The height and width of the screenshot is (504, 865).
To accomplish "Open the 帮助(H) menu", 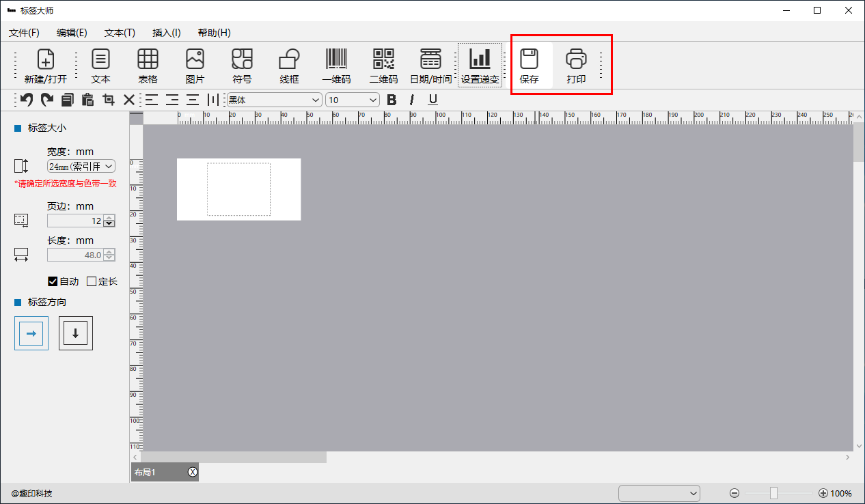I will [214, 33].
